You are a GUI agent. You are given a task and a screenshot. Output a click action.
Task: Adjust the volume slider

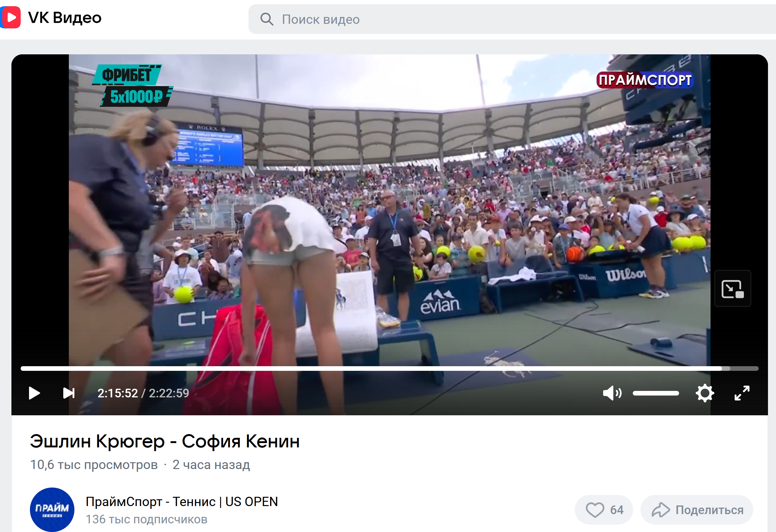(x=655, y=393)
